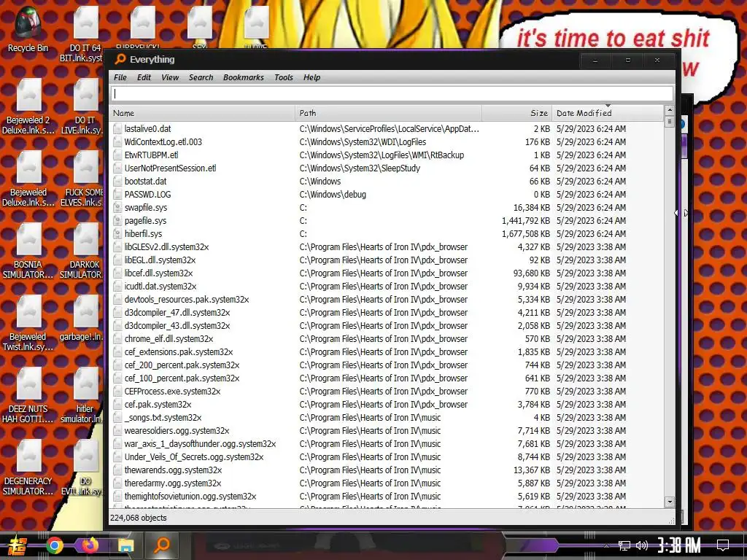747x560 pixels.
Task: Open the volume control tray icon
Action: click(642, 545)
